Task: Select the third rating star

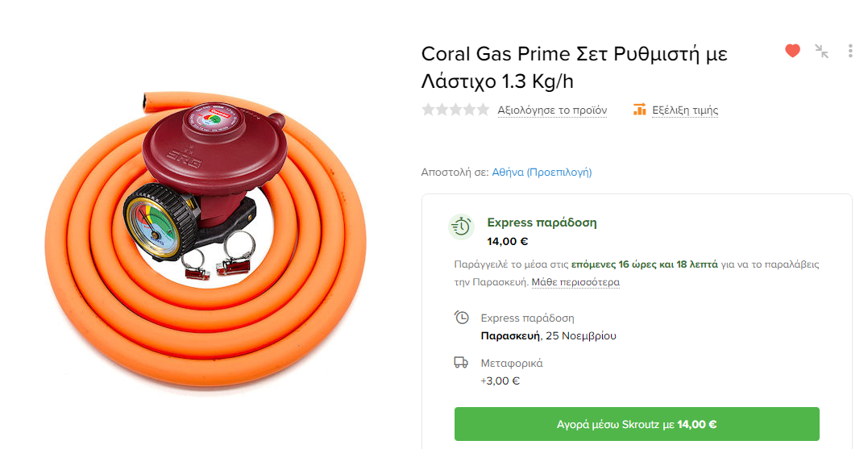Action: point(455,110)
